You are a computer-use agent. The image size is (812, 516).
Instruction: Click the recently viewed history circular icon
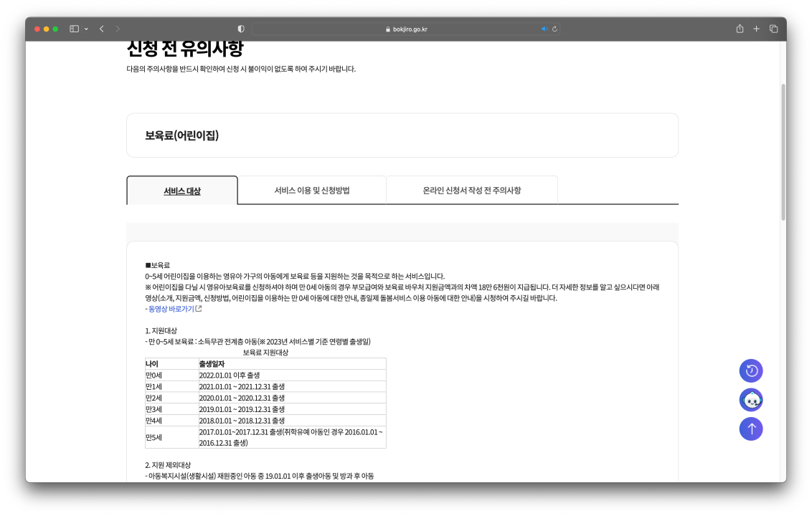pyautogui.click(x=751, y=371)
